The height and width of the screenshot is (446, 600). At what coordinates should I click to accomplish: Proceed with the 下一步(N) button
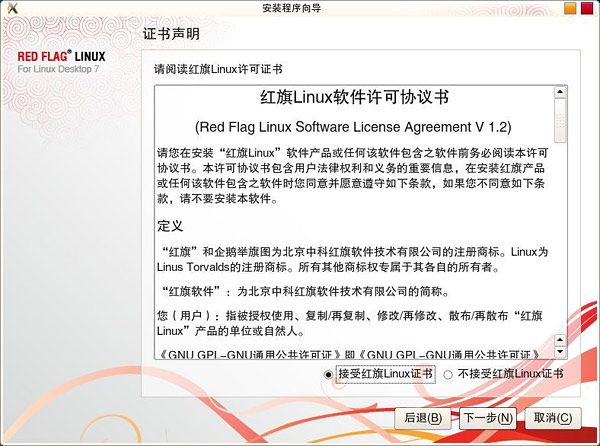click(488, 418)
